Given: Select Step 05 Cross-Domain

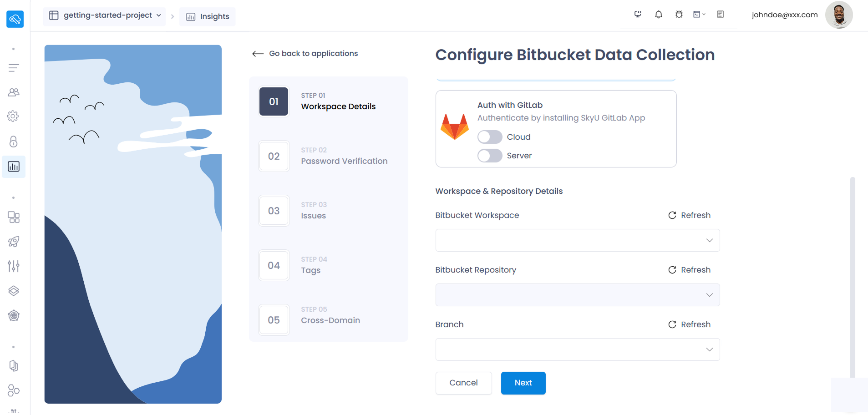Looking at the screenshot, I should click(329, 320).
